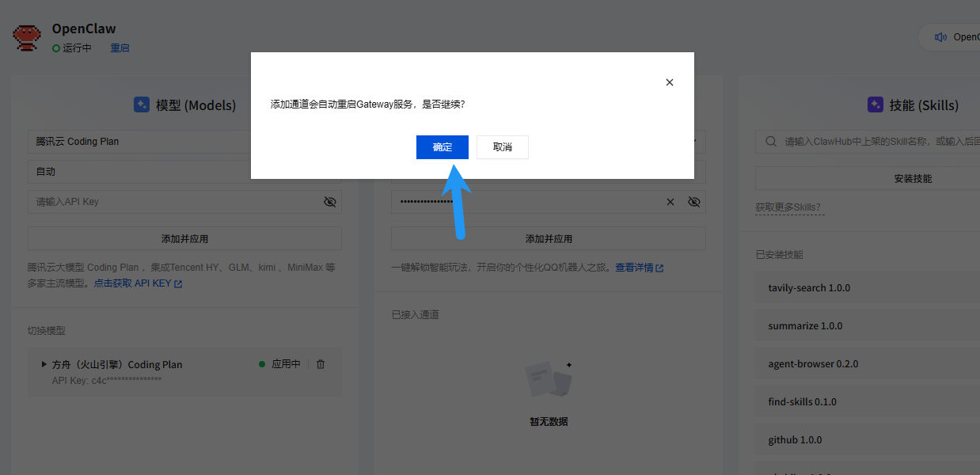The image size is (980, 475).
Task: Click the empty-data illustration under 已接入通道
Action: 549,380
